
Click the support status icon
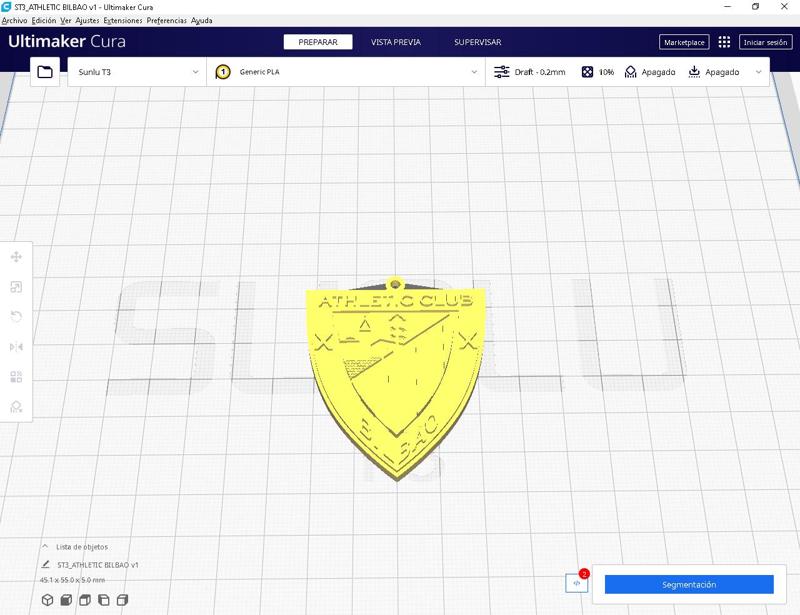point(631,72)
